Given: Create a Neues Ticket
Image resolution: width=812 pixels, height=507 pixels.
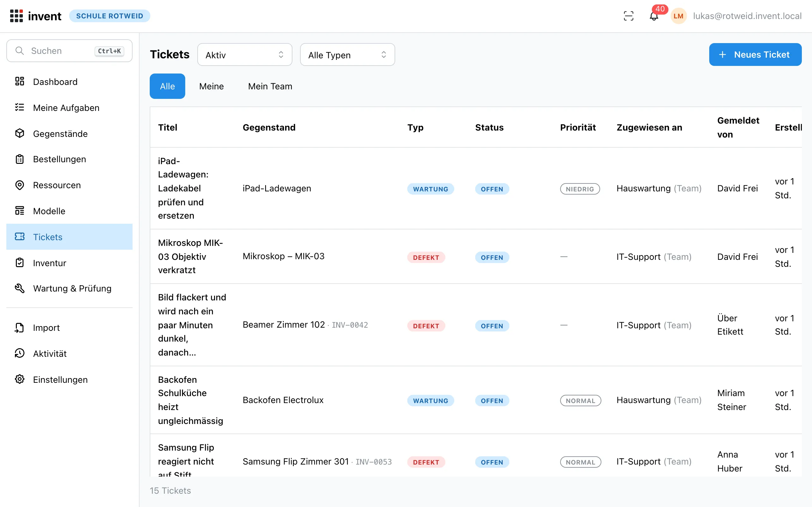Looking at the screenshot, I should [755, 55].
